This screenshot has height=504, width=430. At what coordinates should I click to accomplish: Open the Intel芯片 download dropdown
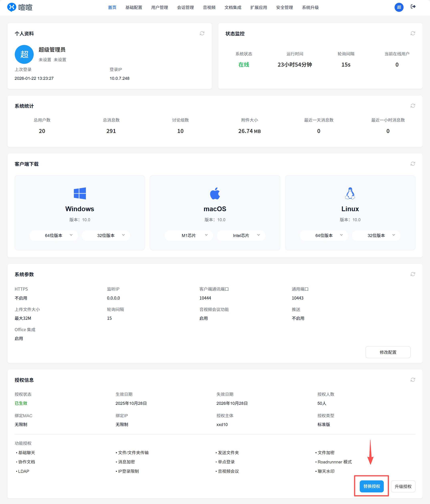coord(241,235)
